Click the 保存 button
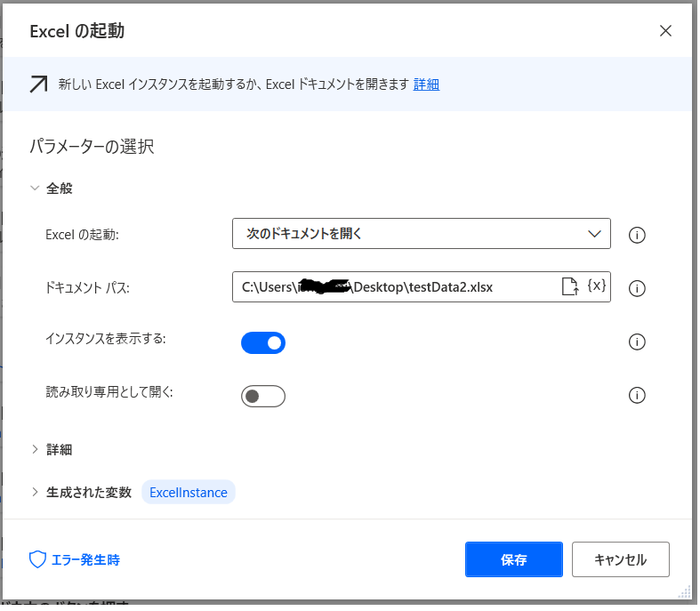Screen dimensions: 700x611 (x=513, y=559)
